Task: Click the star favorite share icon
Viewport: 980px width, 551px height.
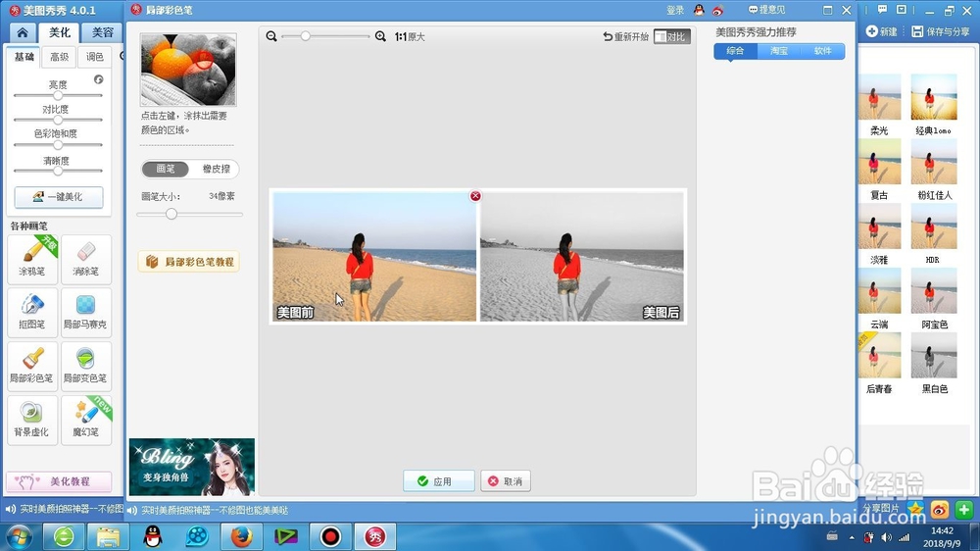Action: click(915, 509)
